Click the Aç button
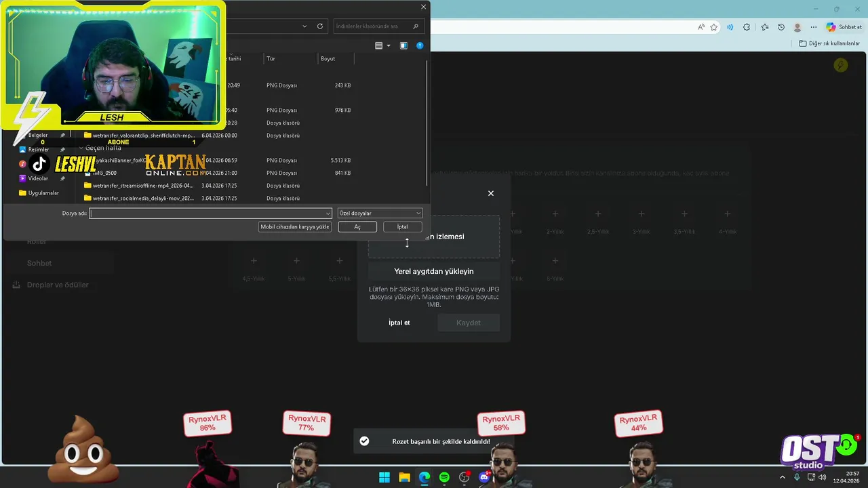Image resolution: width=868 pixels, height=488 pixels. pyautogui.click(x=357, y=227)
